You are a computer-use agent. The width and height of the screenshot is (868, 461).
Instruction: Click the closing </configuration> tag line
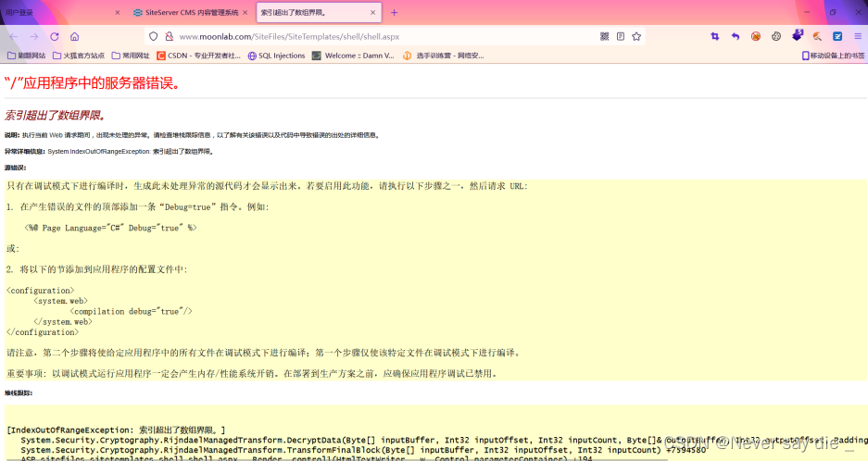click(x=43, y=332)
